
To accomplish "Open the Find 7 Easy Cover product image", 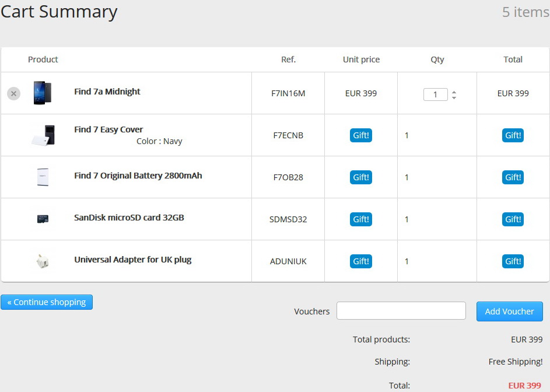I will tap(43, 135).
